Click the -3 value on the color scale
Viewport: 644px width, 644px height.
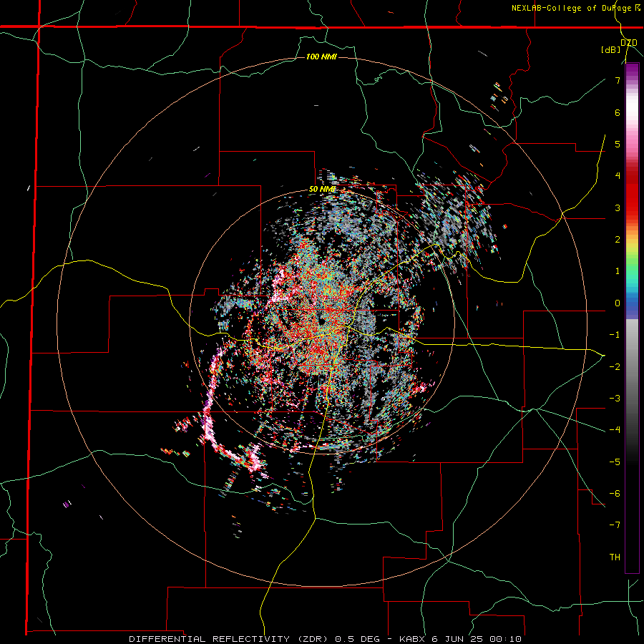(x=615, y=398)
